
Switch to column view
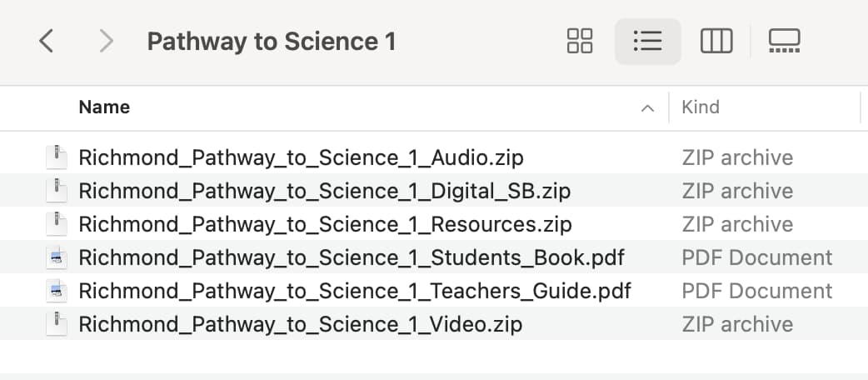[716, 41]
